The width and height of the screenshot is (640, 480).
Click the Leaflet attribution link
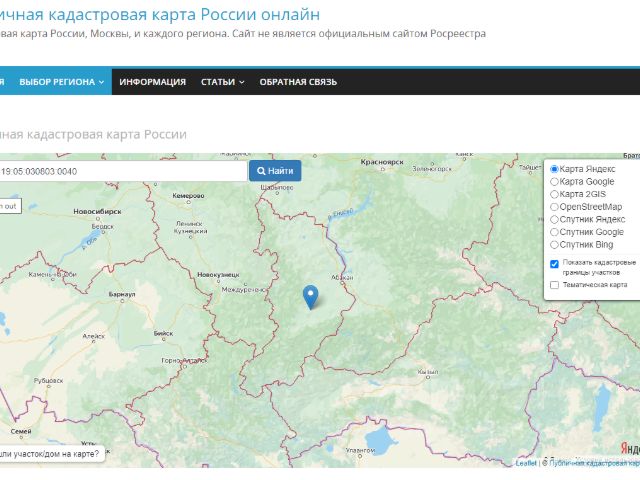click(526, 463)
